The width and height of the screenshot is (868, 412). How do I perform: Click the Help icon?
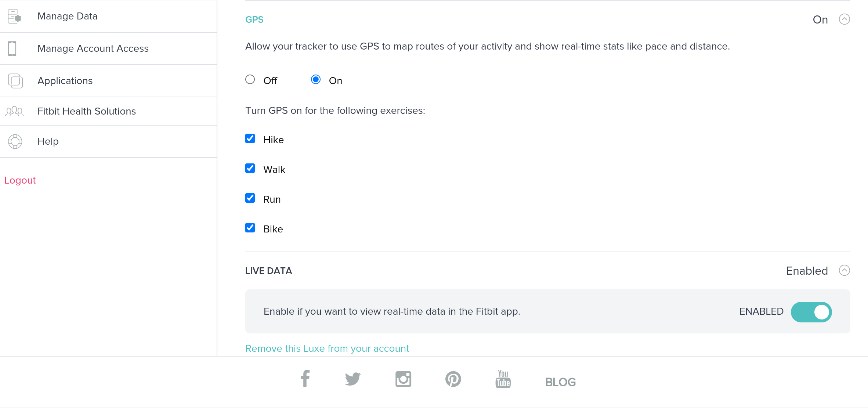coord(15,142)
